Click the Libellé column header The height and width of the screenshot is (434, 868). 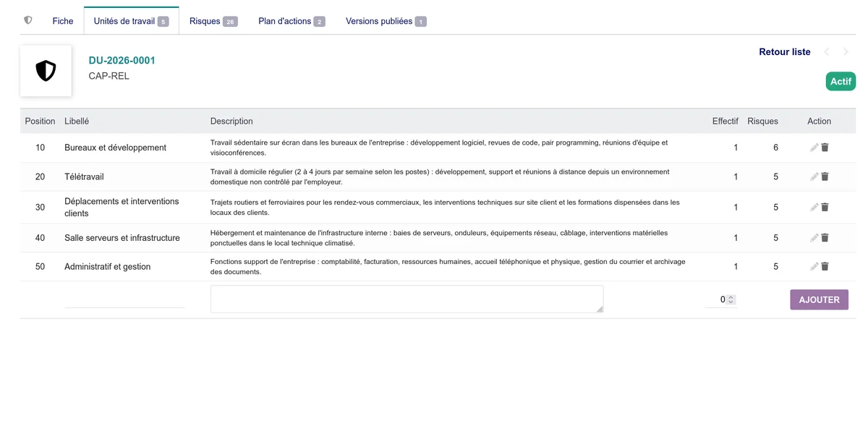coord(77,122)
